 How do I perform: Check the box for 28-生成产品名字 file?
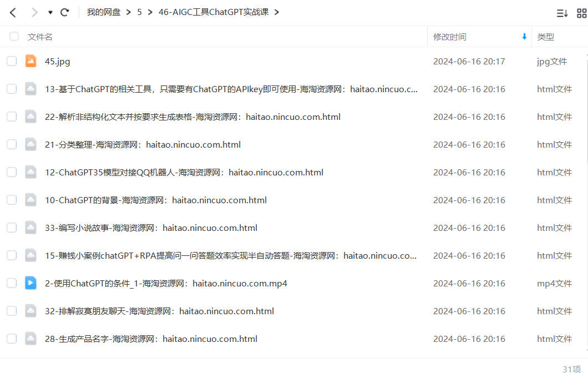click(12, 339)
